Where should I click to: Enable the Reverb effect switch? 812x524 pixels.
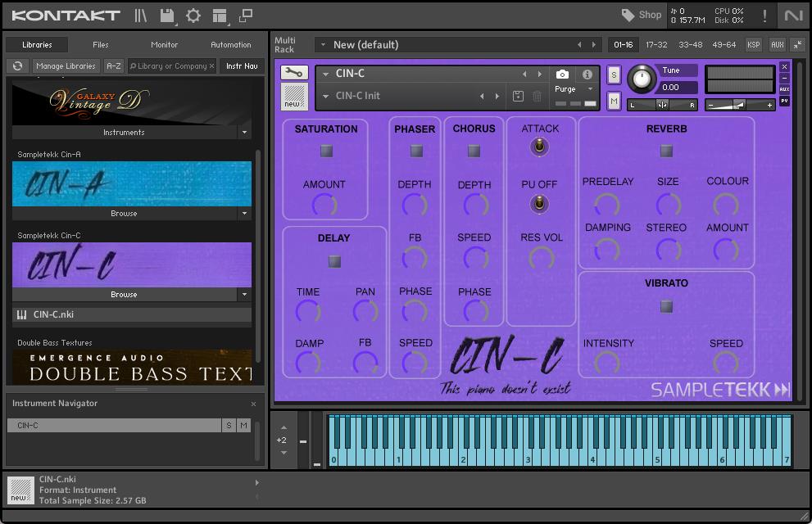(666, 151)
